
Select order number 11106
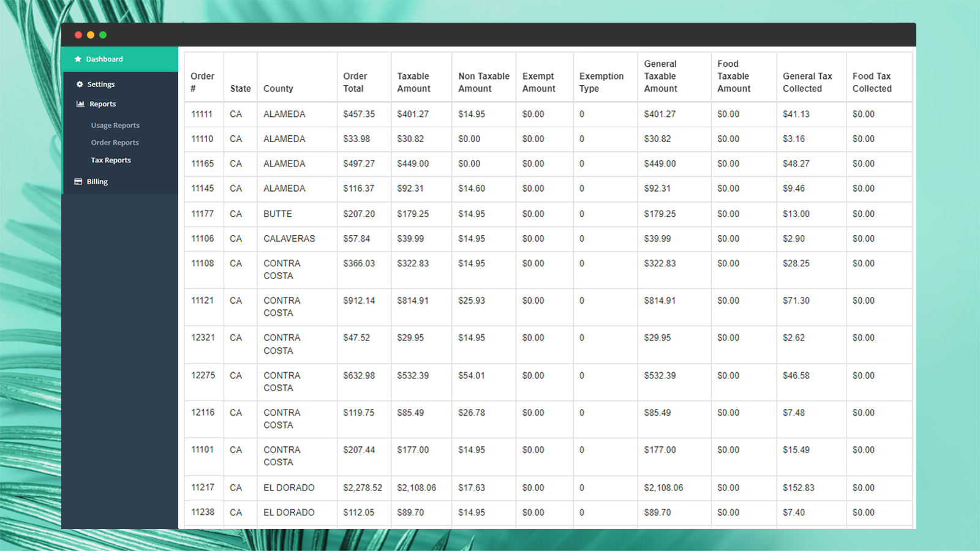[x=202, y=239]
